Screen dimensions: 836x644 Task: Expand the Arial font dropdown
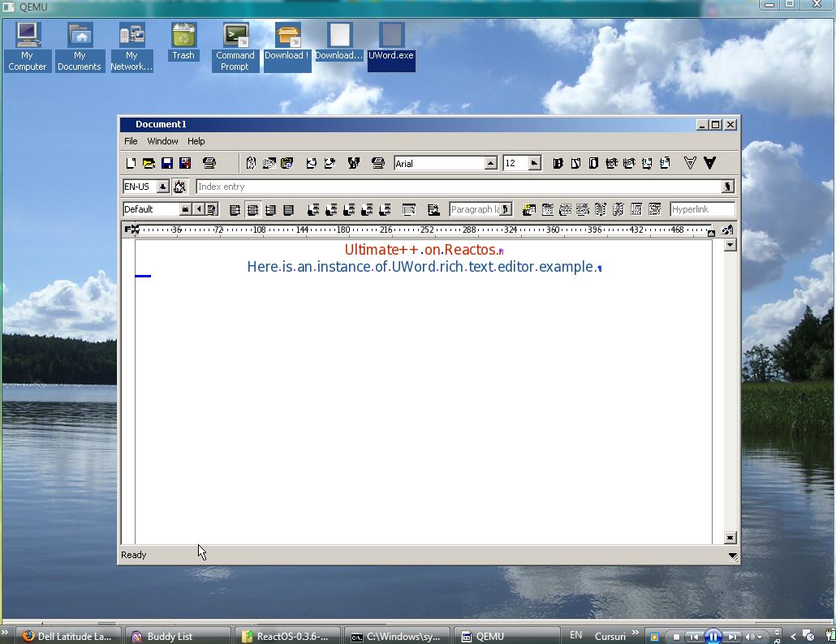pyautogui.click(x=491, y=163)
